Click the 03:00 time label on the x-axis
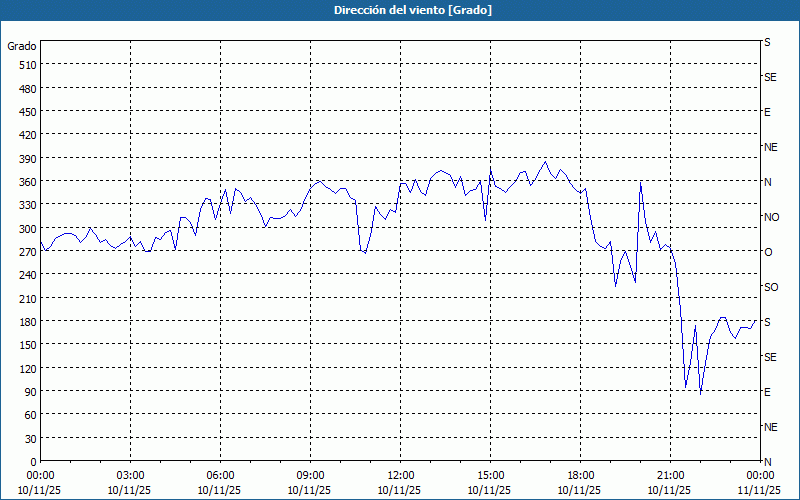The height and width of the screenshot is (500, 800). click(130, 475)
